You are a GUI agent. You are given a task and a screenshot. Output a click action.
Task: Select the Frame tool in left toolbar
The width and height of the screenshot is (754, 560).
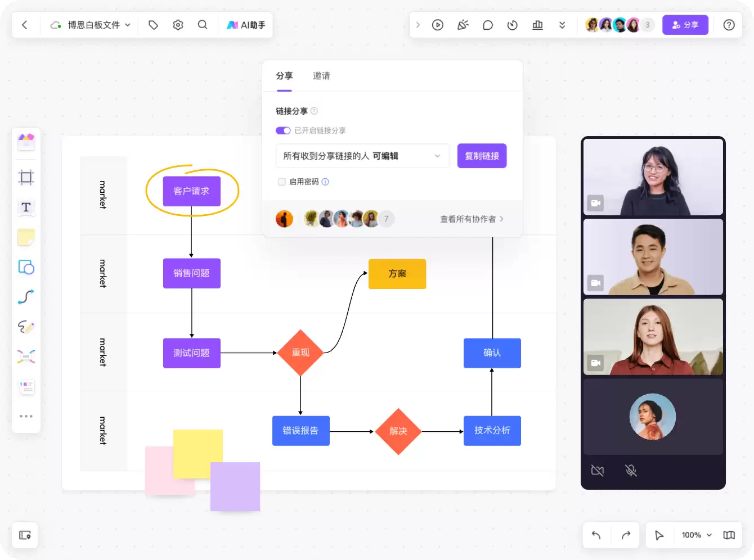pos(26,178)
